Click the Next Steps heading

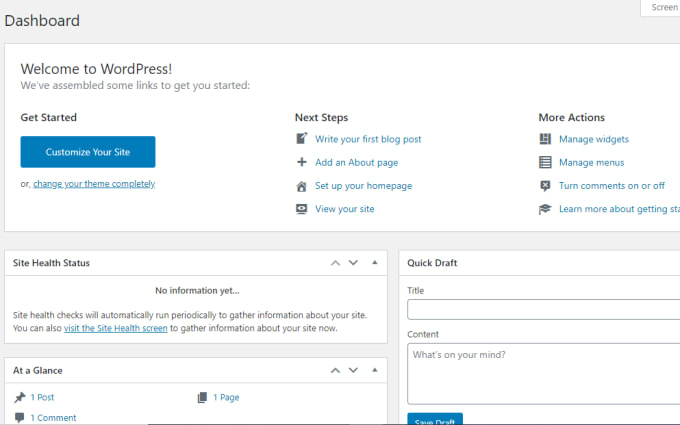coord(321,118)
